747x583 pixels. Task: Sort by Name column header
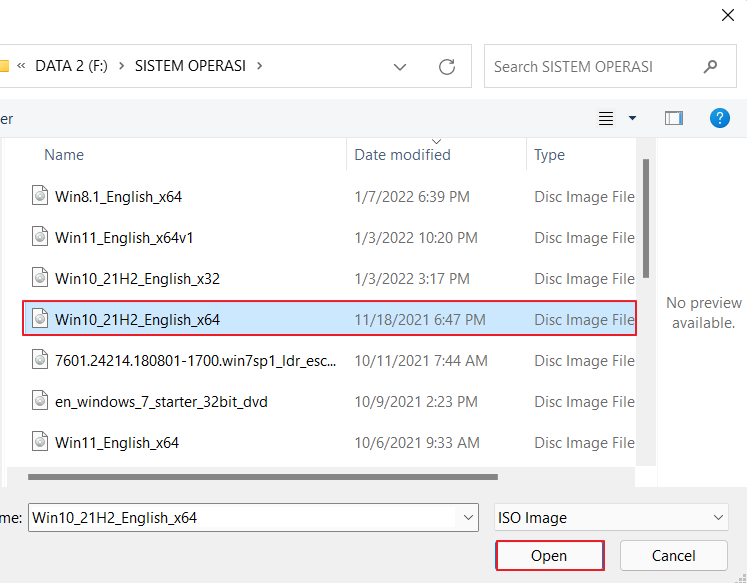[x=64, y=155]
